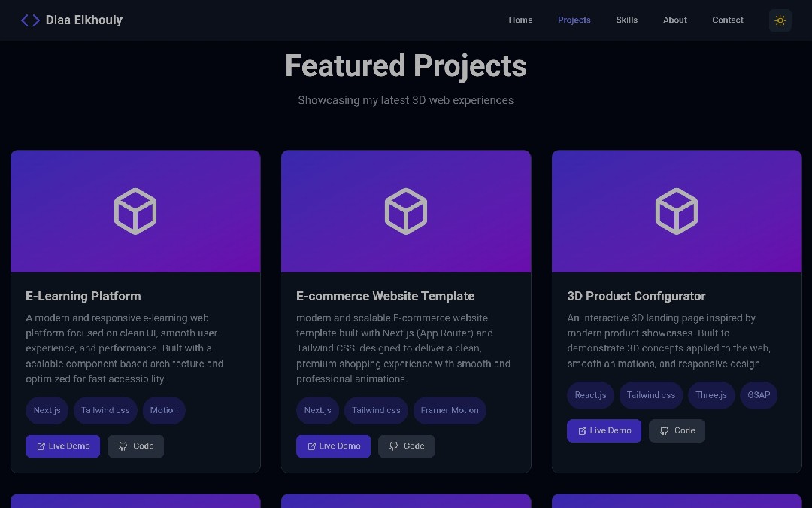Toggle the light/dark theme sun button
The width and height of the screenshot is (812, 508).
[780, 20]
